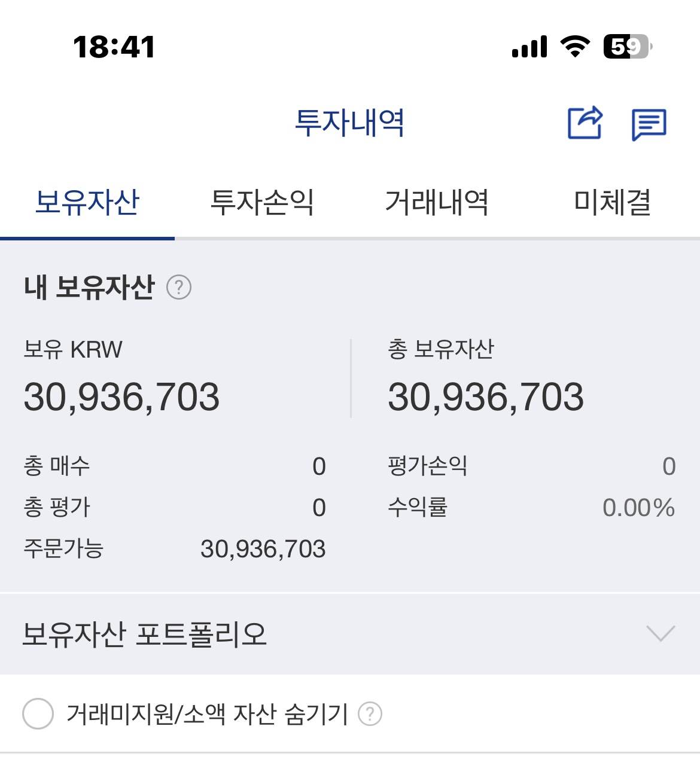
Task: Tap the 수익률 value 0.00%
Action: [639, 508]
